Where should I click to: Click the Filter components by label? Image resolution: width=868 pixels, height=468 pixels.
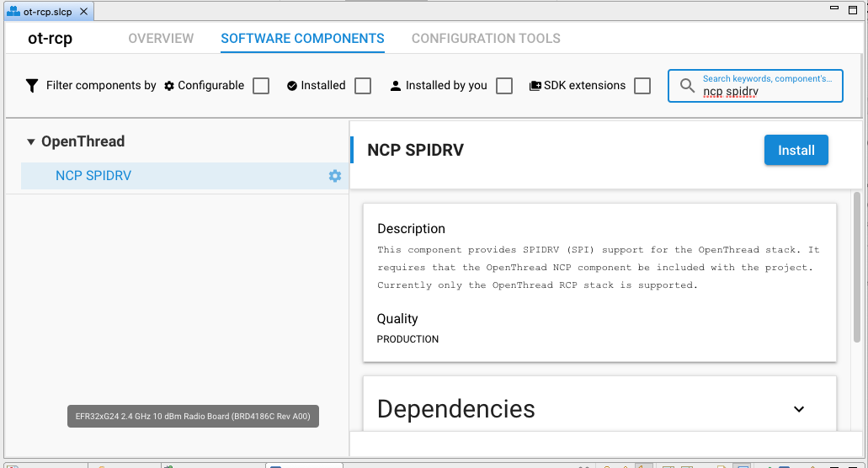(101, 85)
